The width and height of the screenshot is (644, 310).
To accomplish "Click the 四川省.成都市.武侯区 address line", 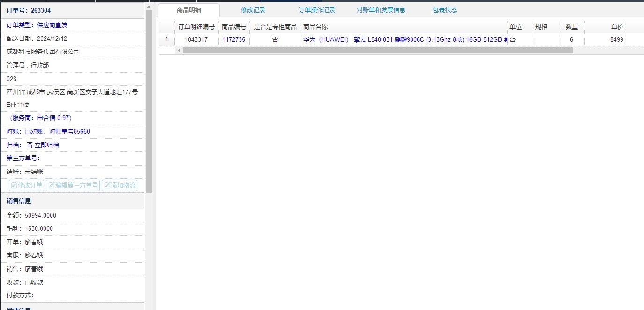I will pyautogui.click(x=72, y=92).
